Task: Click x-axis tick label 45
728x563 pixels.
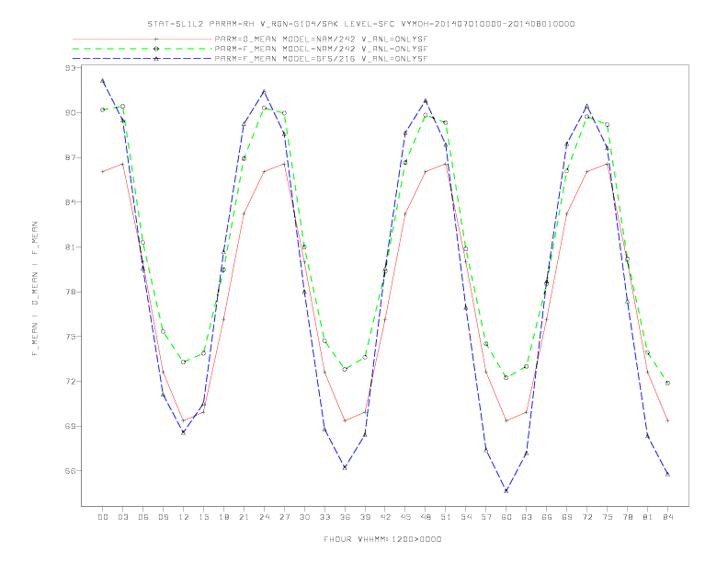Action: [x=405, y=517]
